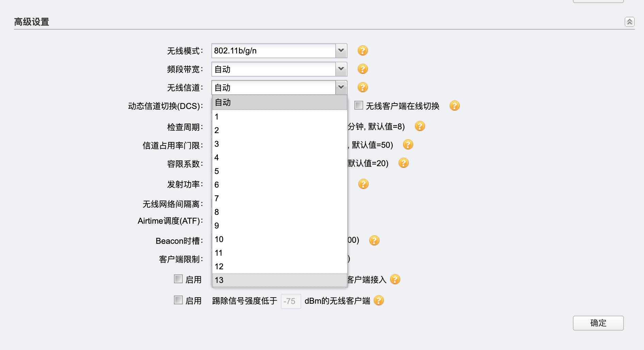The width and height of the screenshot is (644, 350).
Task: Click the 确定 button
Action: click(598, 323)
